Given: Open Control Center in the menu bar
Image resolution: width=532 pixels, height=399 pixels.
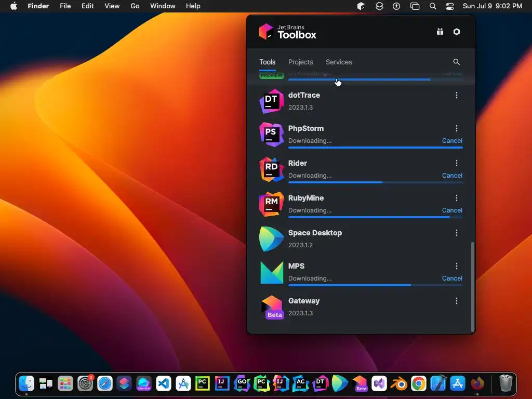Looking at the screenshot, I should click(x=450, y=6).
